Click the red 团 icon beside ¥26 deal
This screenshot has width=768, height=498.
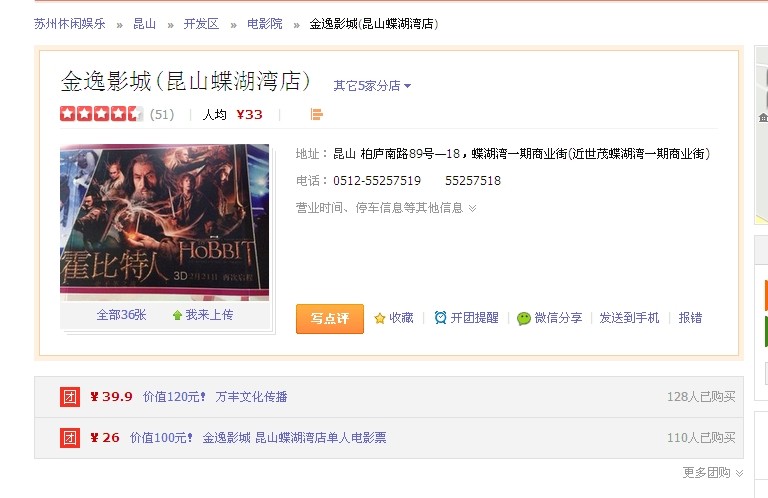[x=70, y=438]
